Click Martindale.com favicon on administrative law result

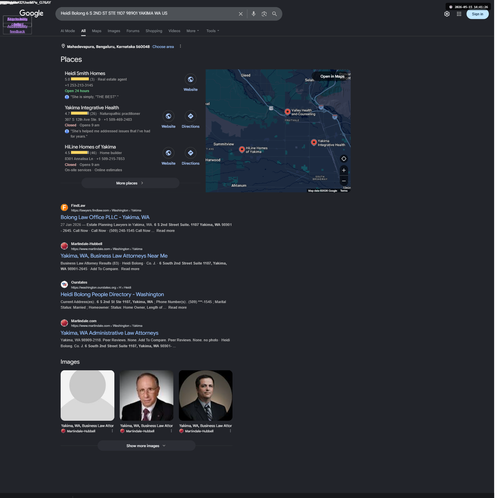click(64, 323)
